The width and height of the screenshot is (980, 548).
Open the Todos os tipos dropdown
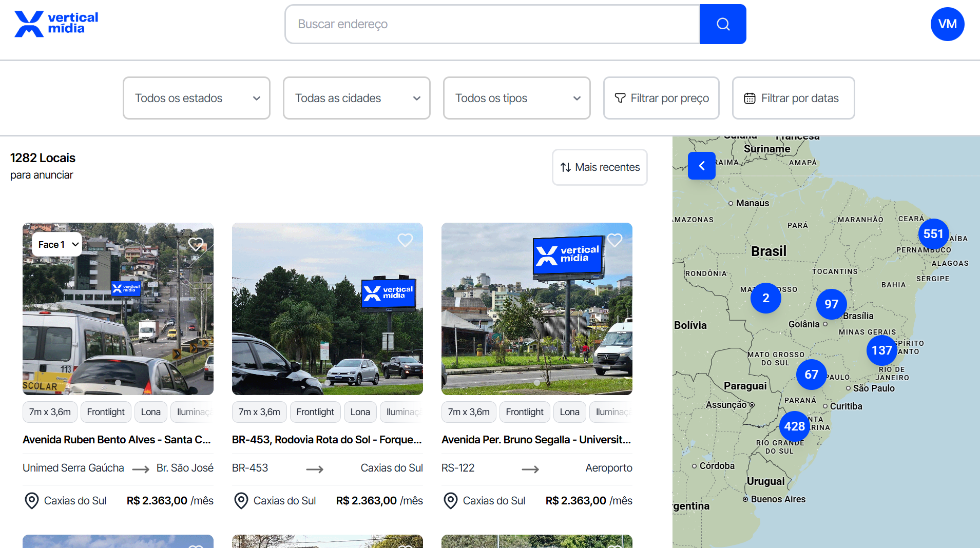tap(517, 98)
